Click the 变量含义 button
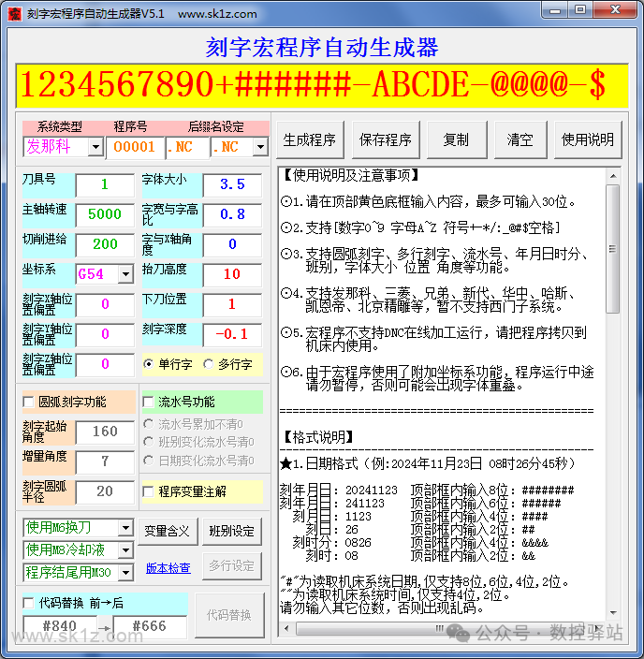Screen dimensions: 644x659 coord(168,532)
